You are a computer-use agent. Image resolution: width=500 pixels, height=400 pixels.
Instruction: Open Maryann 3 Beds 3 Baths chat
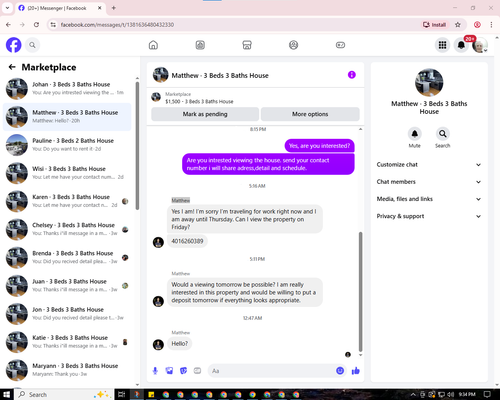(67, 370)
